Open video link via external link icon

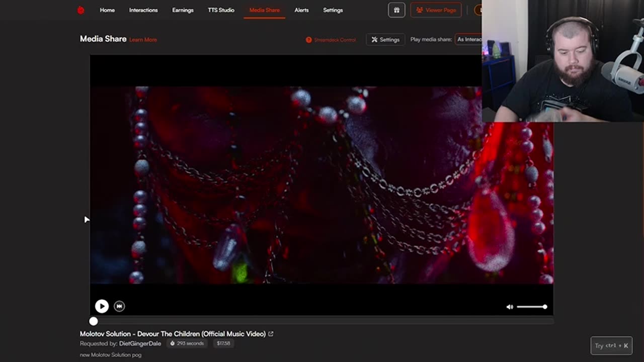click(x=271, y=334)
